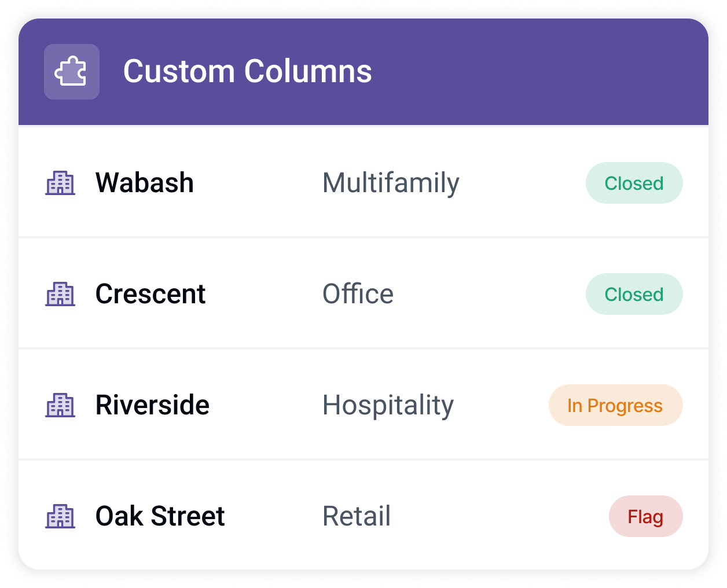The image size is (727, 588).
Task: Click the Retail type cell
Action: coord(357,516)
